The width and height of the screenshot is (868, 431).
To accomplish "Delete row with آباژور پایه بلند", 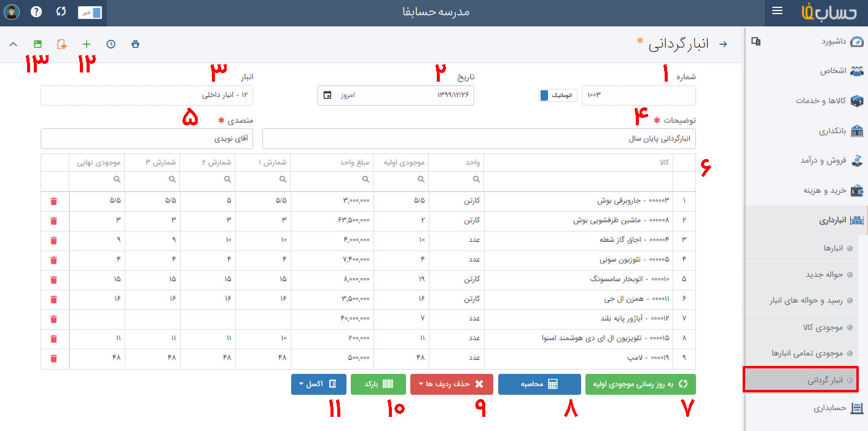I will click(x=53, y=319).
